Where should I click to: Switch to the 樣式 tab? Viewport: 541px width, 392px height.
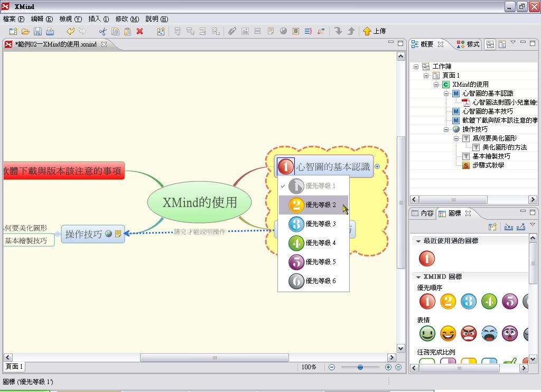point(468,44)
